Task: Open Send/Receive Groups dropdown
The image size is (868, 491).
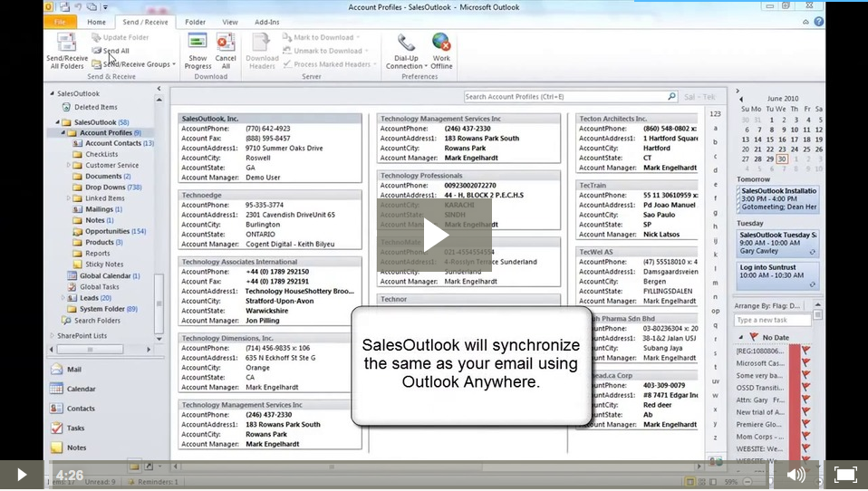Action: click(x=134, y=64)
